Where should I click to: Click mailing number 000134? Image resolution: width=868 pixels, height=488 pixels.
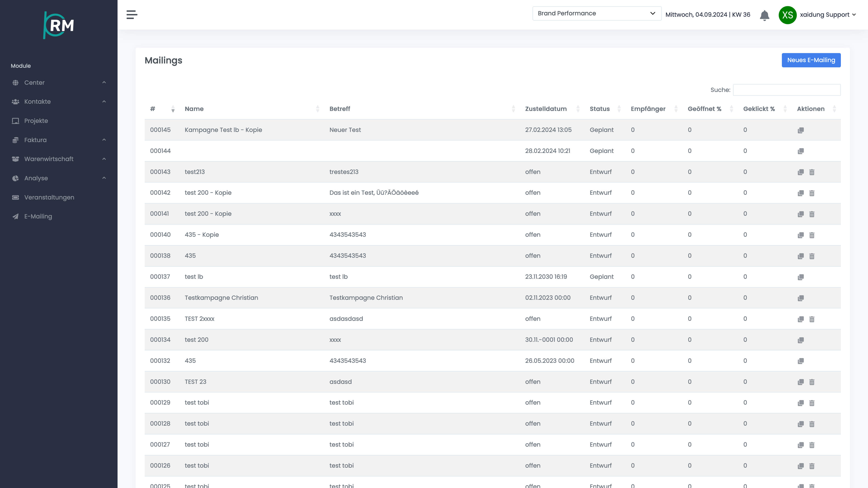click(x=160, y=340)
